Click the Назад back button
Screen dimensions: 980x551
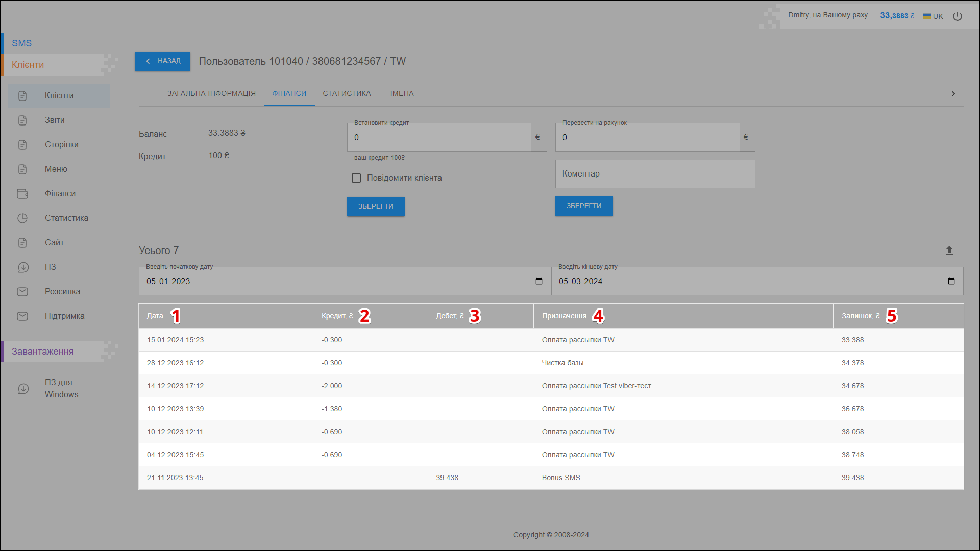(162, 61)
